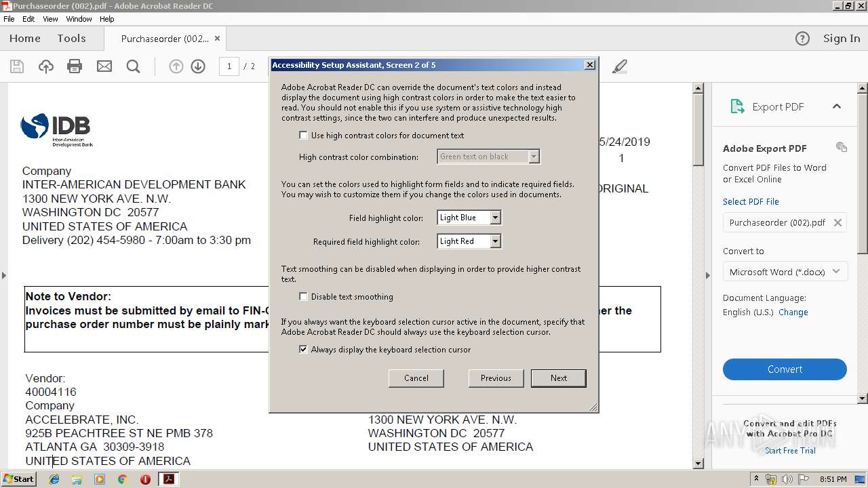Launch Internet Explorer from taskbar

(x=54, y=479)
